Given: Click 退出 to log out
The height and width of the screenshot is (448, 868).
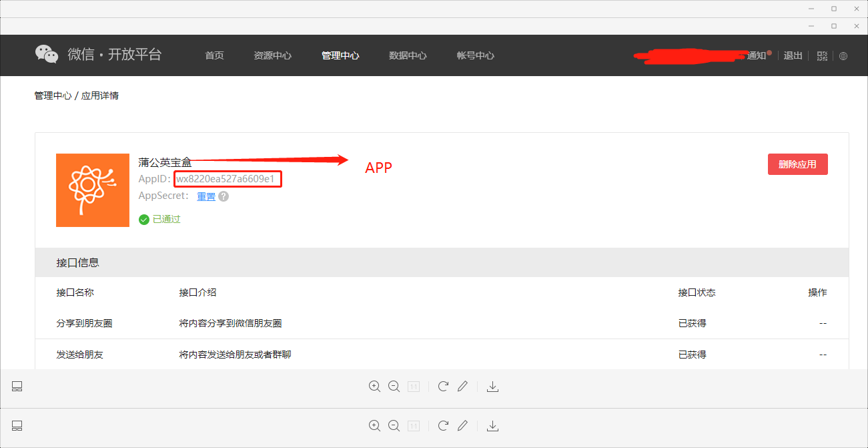Looking at the screenshot, I should (793, 55).
